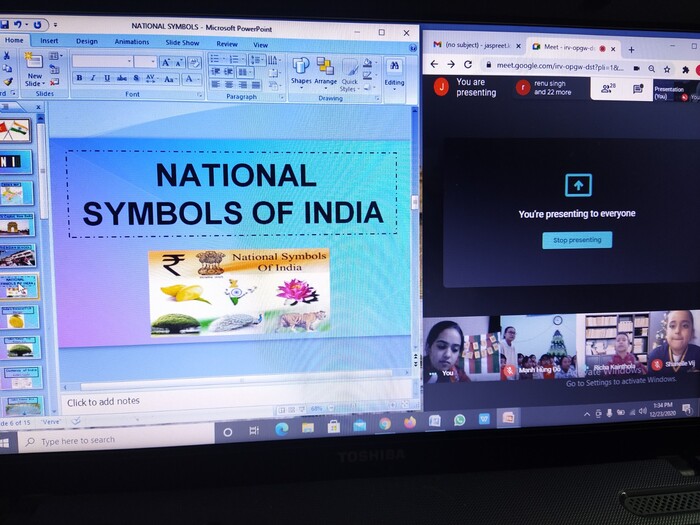Show hidden system tray icons
700x525 pixels.
[587, 414]
